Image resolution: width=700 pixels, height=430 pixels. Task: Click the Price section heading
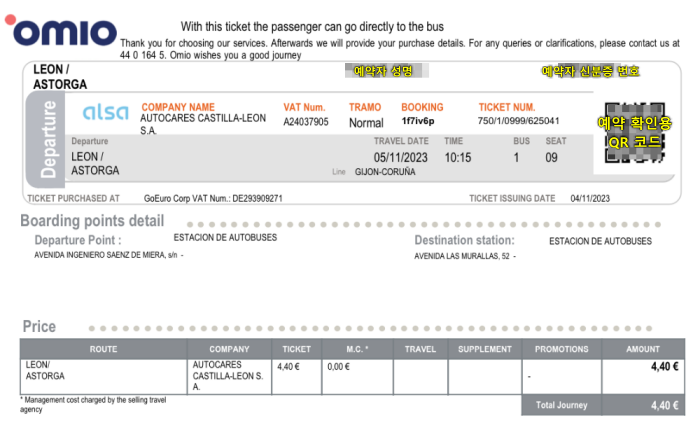tap(39, 326)
